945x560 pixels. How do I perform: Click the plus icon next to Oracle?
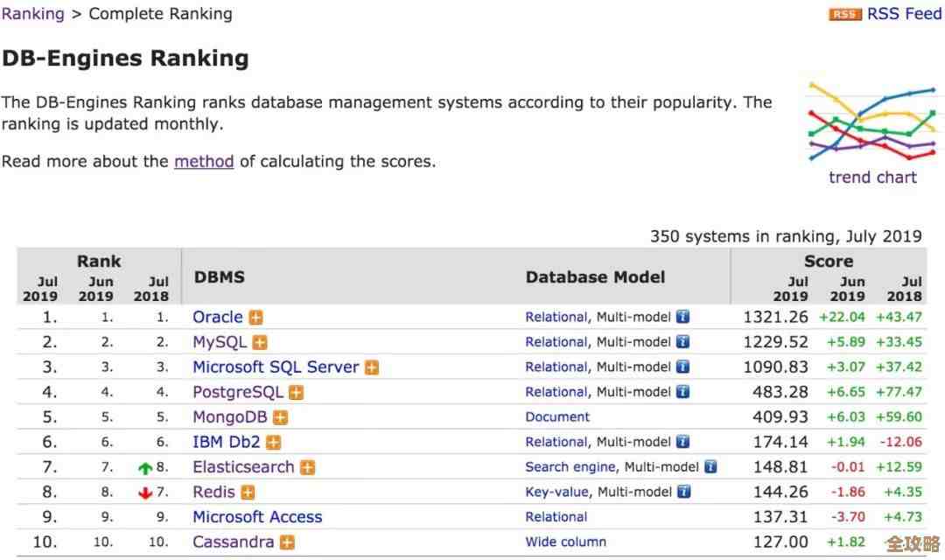[255, 318]
